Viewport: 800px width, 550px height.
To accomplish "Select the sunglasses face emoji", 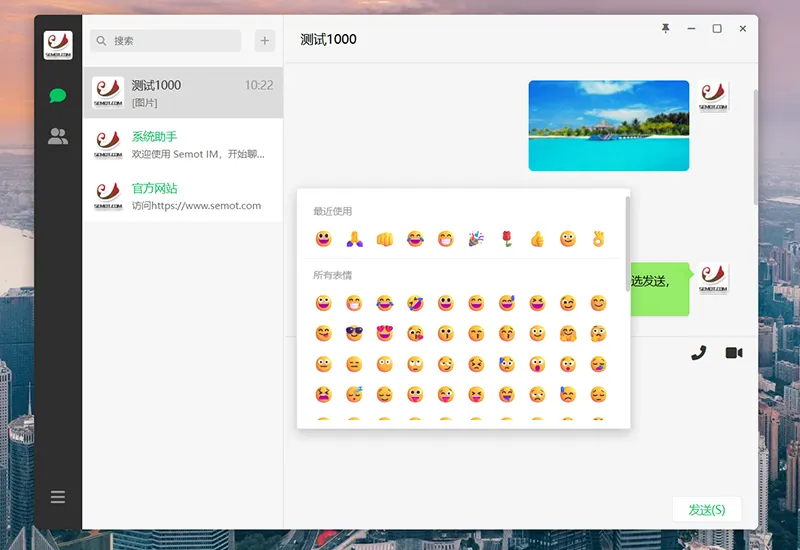I will point(354,333).
